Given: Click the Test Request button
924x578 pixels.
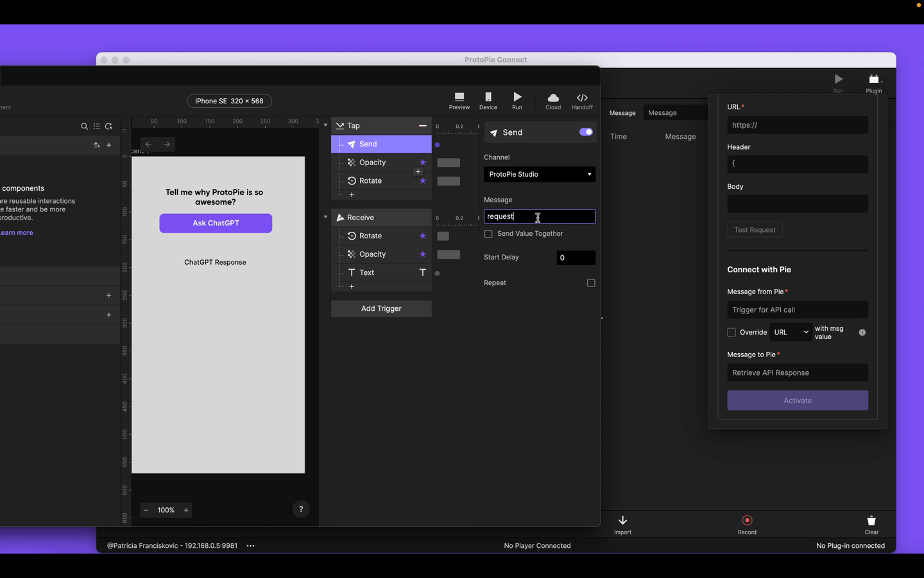Looking at the screenshot, I should point(755,230).
